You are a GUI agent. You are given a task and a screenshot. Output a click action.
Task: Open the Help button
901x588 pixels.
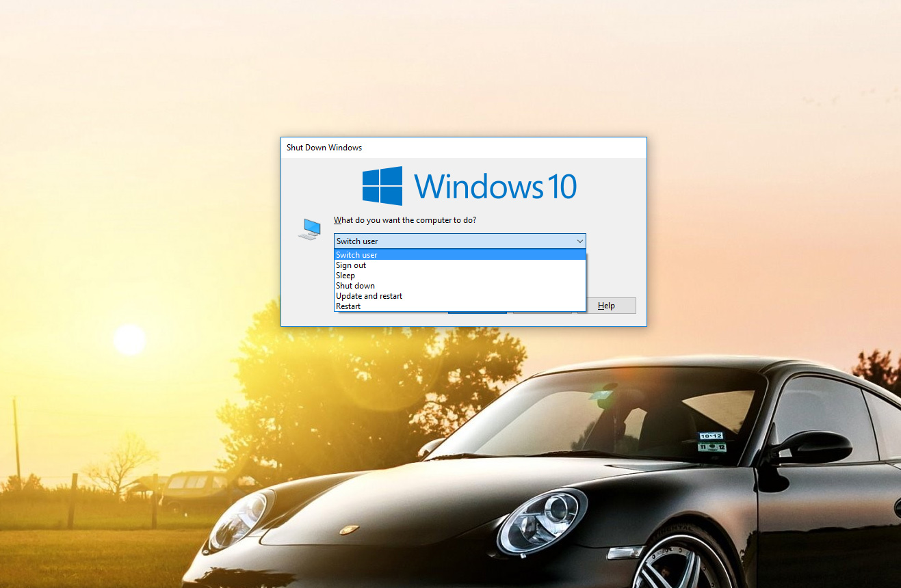pyautogui.click(x=607, y=306)
